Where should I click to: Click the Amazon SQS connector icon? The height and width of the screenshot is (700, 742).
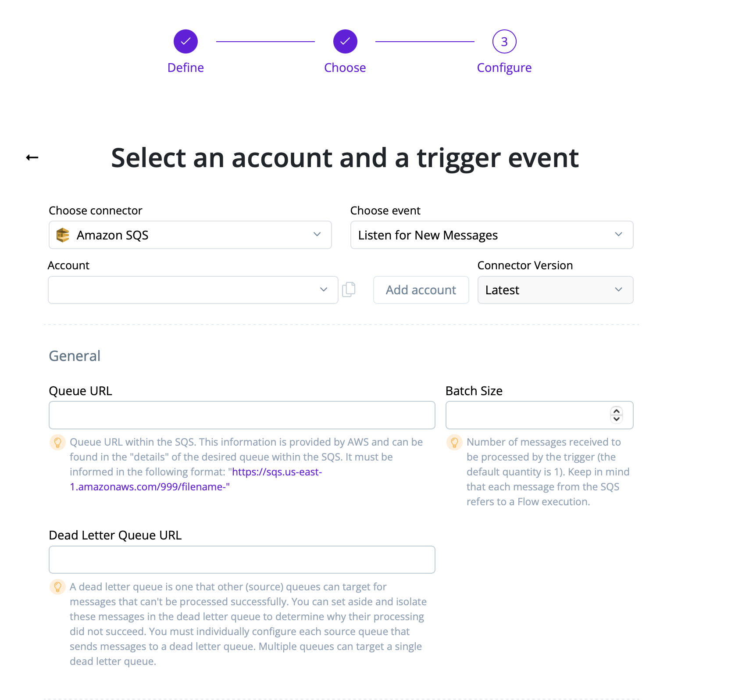pyautogui.click(x=63, y=235)
